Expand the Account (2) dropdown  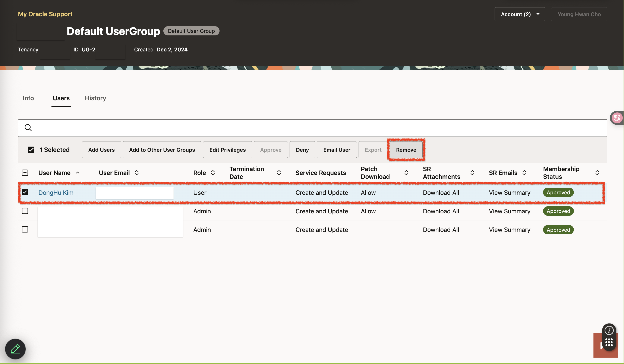(x=520, y=14)
